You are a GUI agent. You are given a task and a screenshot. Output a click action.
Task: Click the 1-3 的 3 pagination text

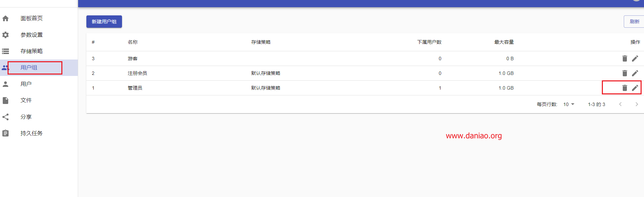tap(597, 104)
